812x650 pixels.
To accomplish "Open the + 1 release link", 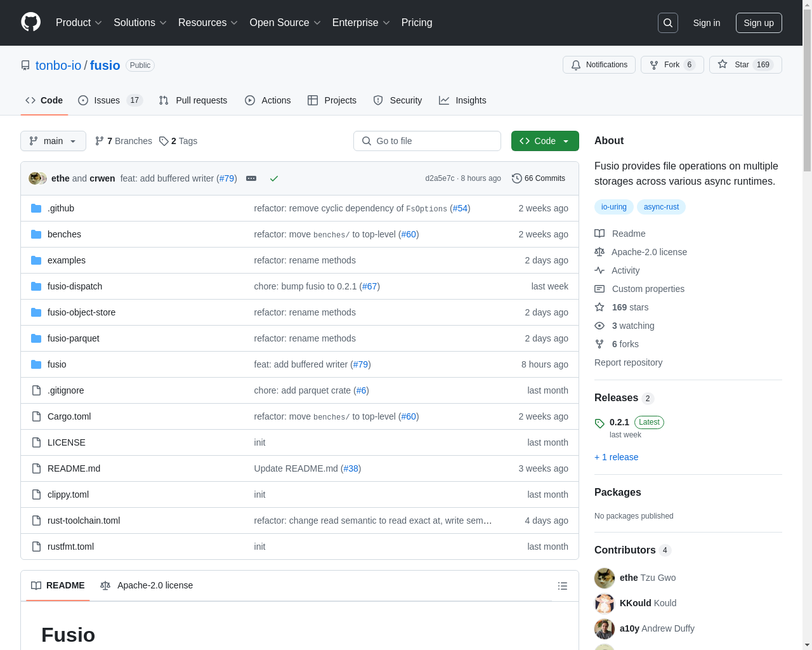I will (x=617, y=457).
